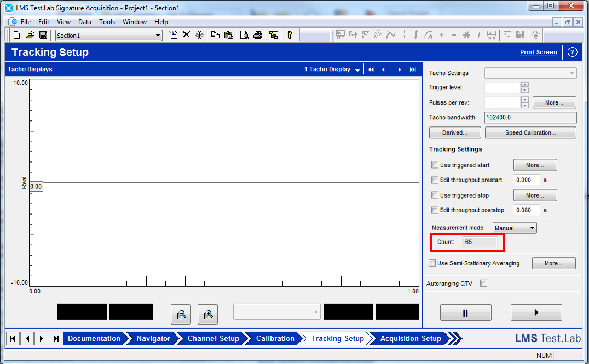Toggle the Autoranging QTV checkbox
The image size is (589, 364).
[483, 283]
